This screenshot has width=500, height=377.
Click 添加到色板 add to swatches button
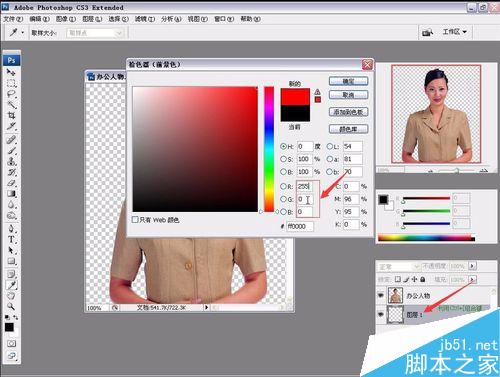[348, 112]
